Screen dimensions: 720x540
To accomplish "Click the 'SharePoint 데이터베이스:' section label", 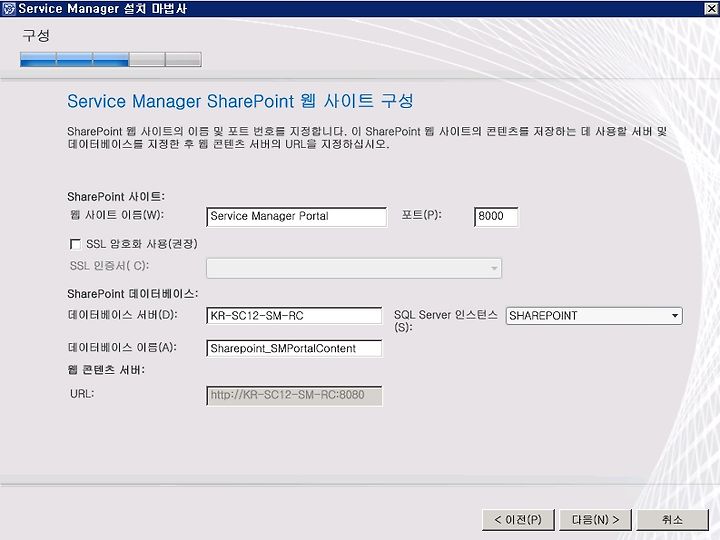I will click(x=132, y=294).
